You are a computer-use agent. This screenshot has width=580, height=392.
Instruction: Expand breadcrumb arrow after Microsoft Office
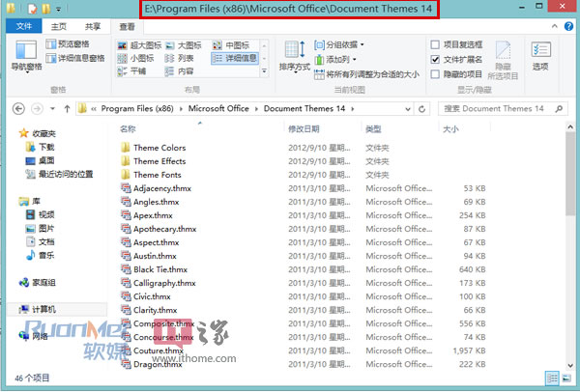click(256, 109)
